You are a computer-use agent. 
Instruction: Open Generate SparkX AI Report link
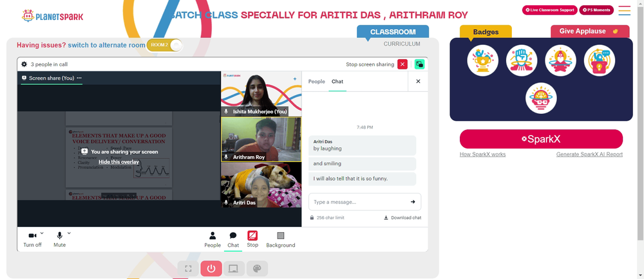click(x=589, y=154)
